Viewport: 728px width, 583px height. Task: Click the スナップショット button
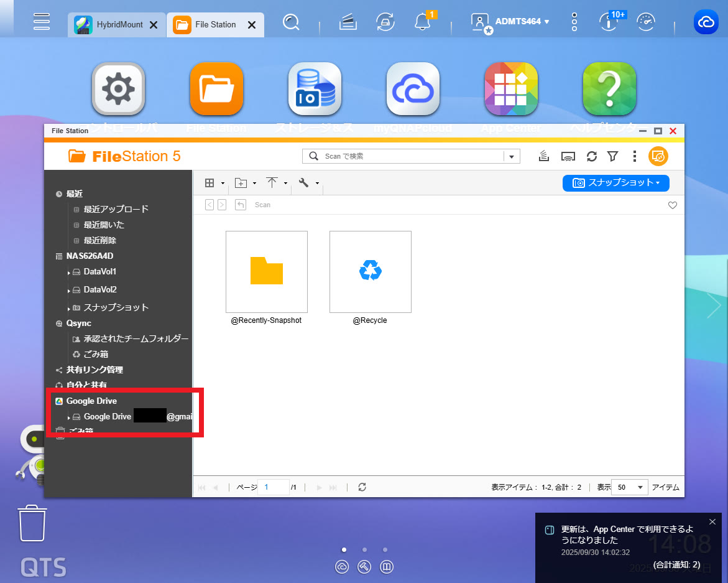click(x=615, y=183)
